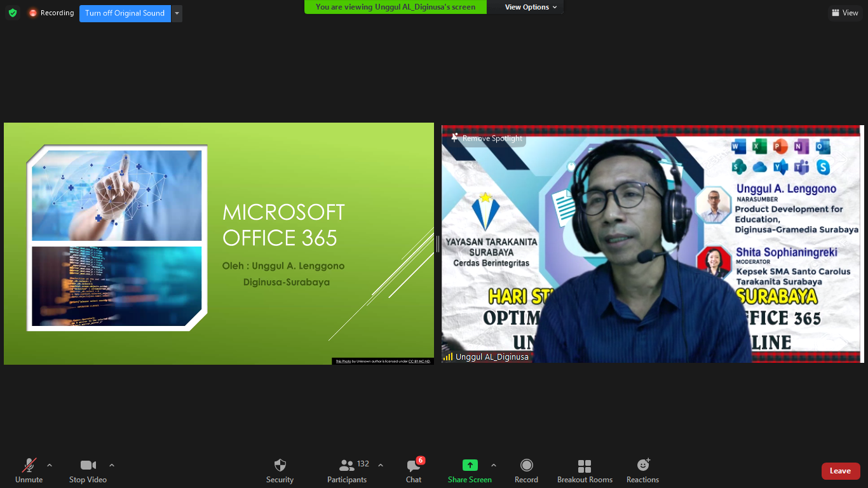This screenshot has height=488, width=868.
Task: Expand options arrow beside Participants
Action: (x=381, y=465)
